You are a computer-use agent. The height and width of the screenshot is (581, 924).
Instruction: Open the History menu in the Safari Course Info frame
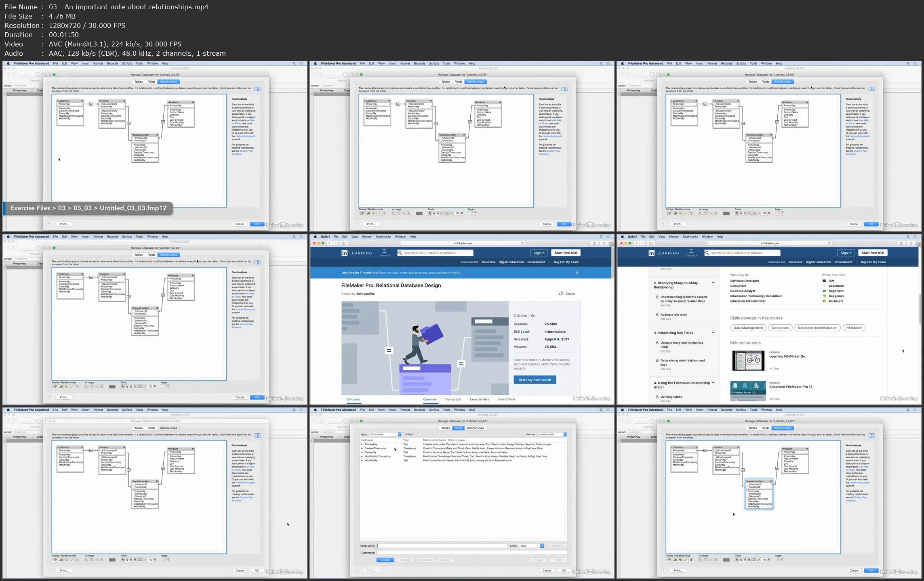coord(366,237)
